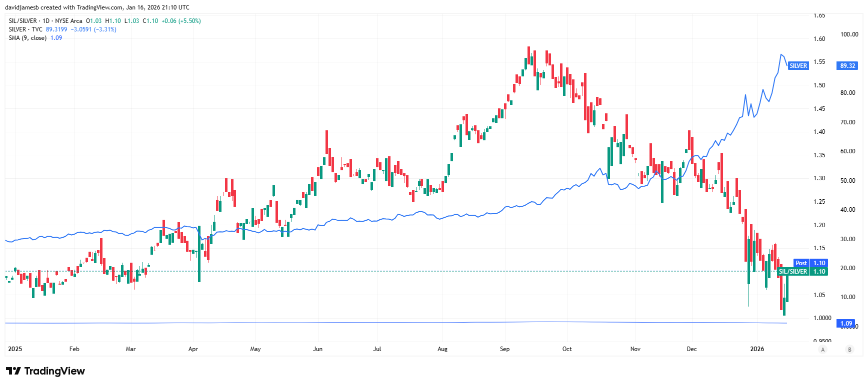This screenshot has height=386, width=868.
Task: Click the "1.40" price scale label
Action: [819, 132]
